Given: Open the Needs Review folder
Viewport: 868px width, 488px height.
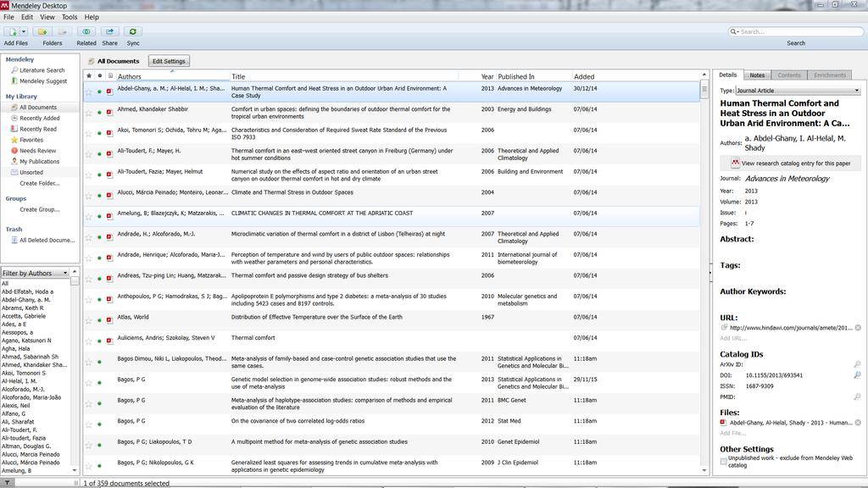Looking at the screenshot, I should coord(37,151).
